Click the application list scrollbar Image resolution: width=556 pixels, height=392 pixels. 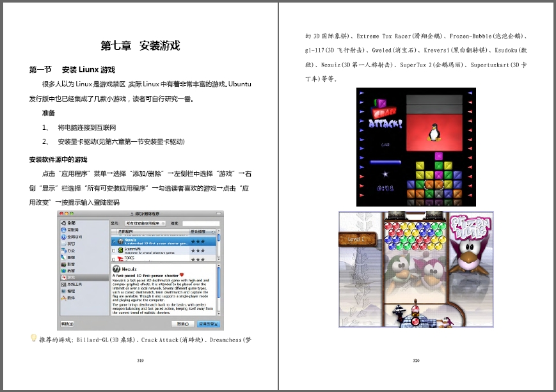click(x=218, y=246)
